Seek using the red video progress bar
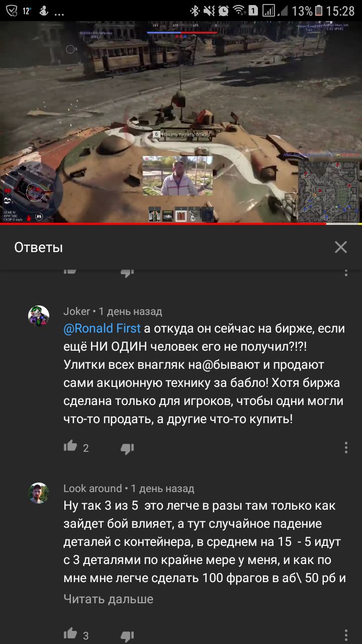Image resolution: width=362 pixels, height=644 pixels. (x=181, y=224)
